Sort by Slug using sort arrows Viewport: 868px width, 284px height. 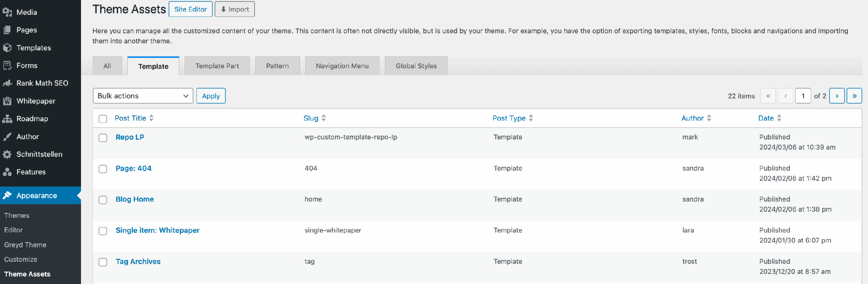[x=324, y=118]
